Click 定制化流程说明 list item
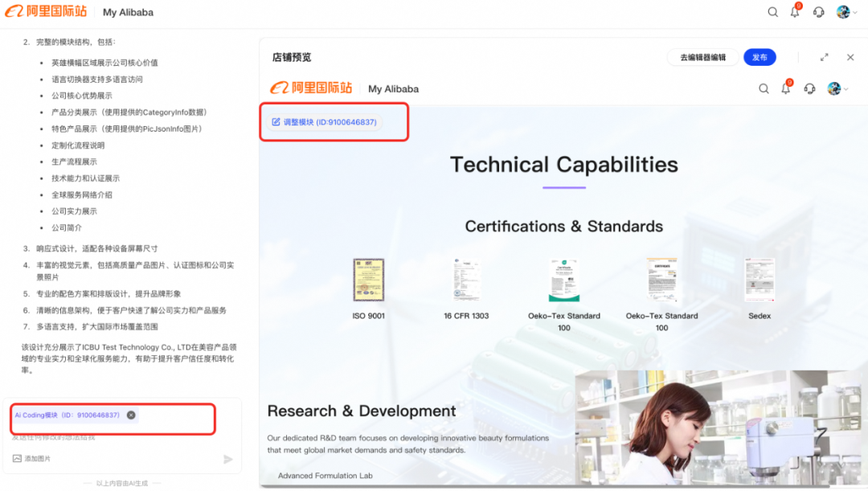Screen dimensions: 868x491 [x=78, y=145]
